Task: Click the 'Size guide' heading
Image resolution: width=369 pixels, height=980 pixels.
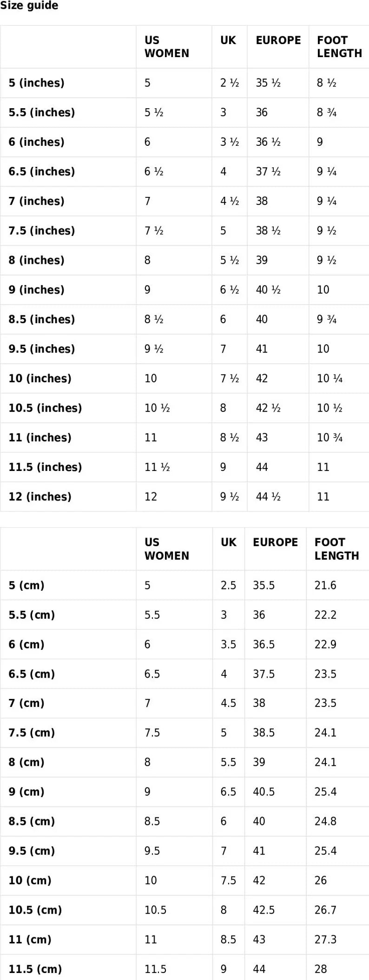Action: pos(29,6)
